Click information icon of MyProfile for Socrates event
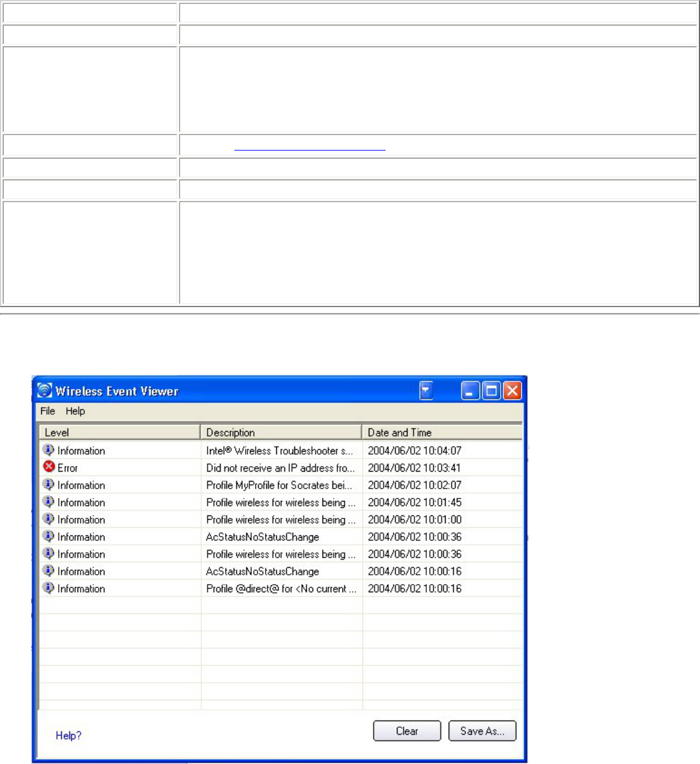This screenshot has width=700, height=764. (x=49, y=484)
